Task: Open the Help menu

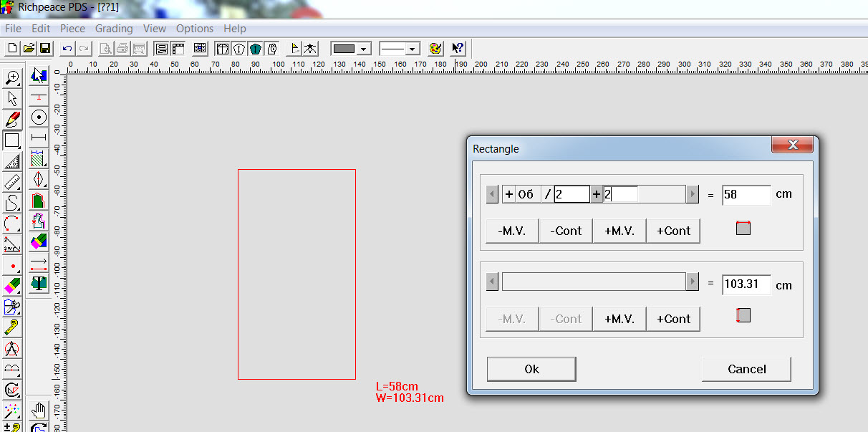Action: point(235,29)
